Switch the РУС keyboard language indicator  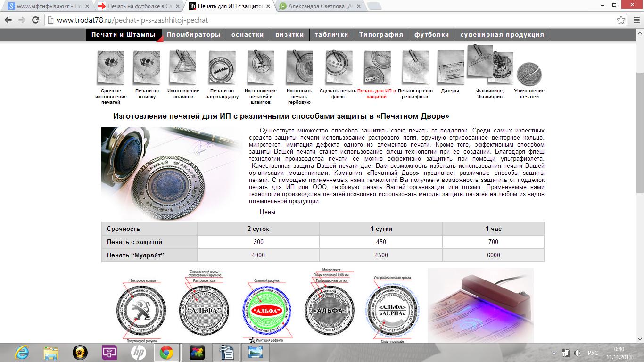point(593,353)
